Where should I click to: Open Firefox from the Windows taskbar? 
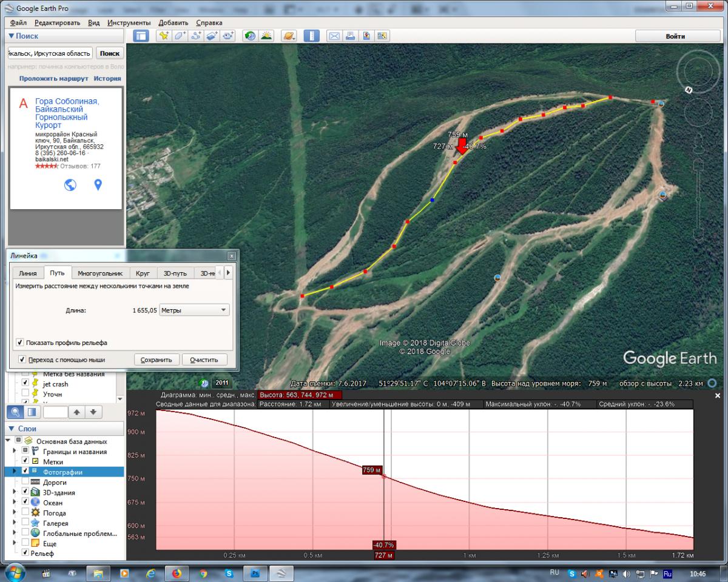(x=177, y=573)
